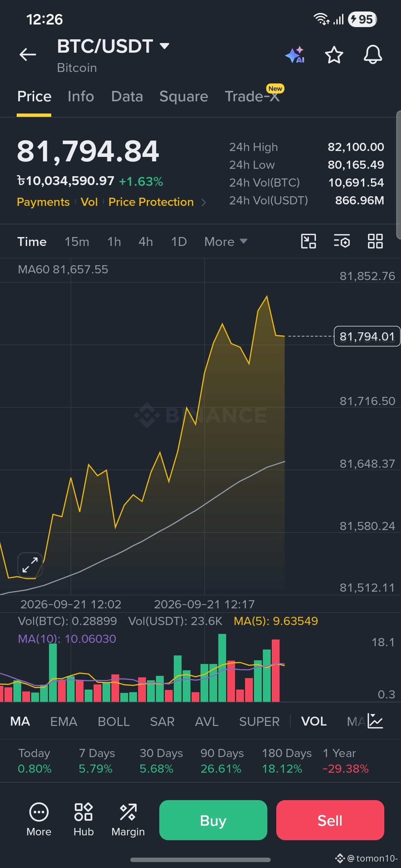The height and width of the screenshot is (868, 401).
Task: Toggle the MA indicator
Action: click(x=20, y=721)
